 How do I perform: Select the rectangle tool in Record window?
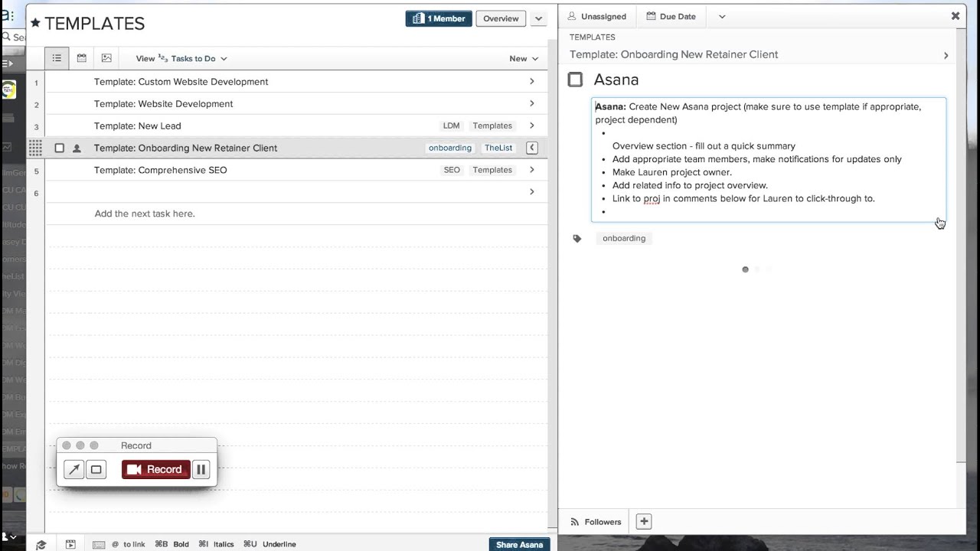coord(96,469)
